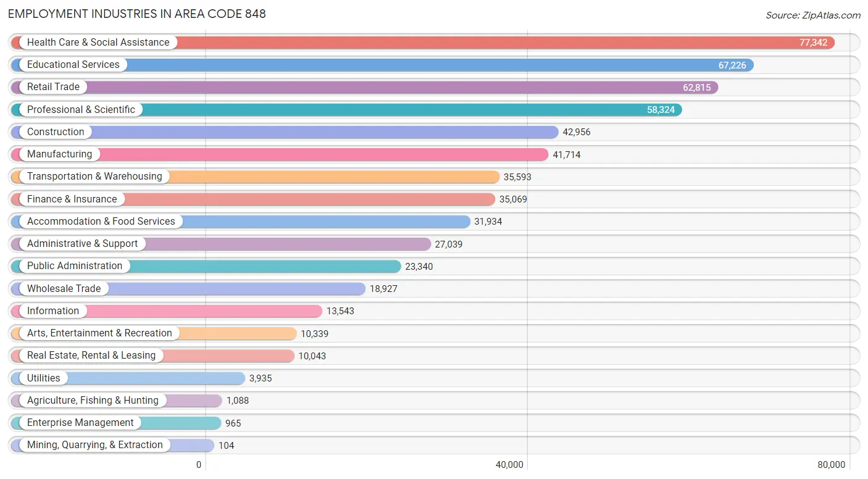Select the 62,815 value
This screenshot has width=868, height=479.
697,88
